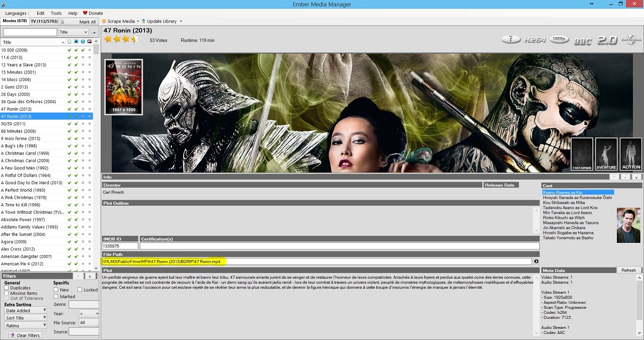
Task: Click the H.264 codec icon
Action: pos(534,40)
